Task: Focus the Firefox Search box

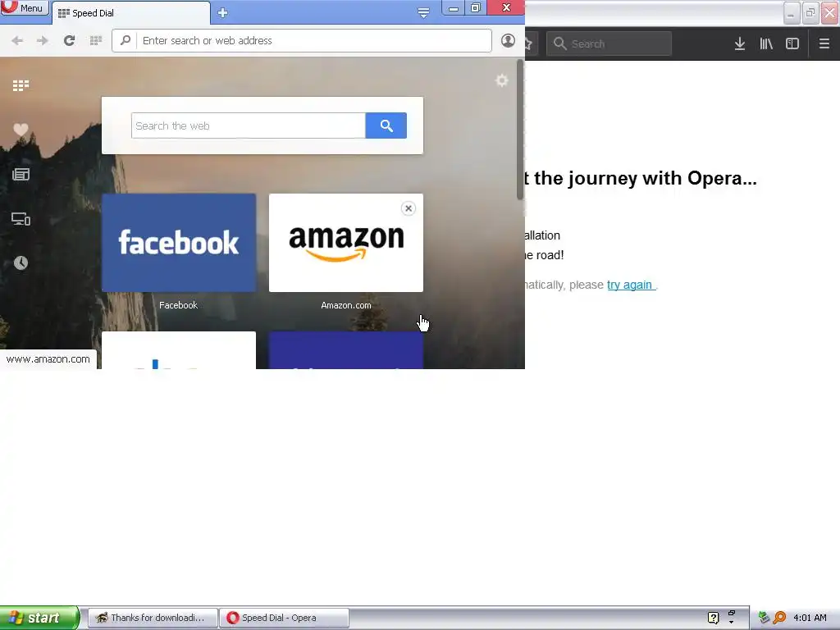Action: click(x=609, y=44)
